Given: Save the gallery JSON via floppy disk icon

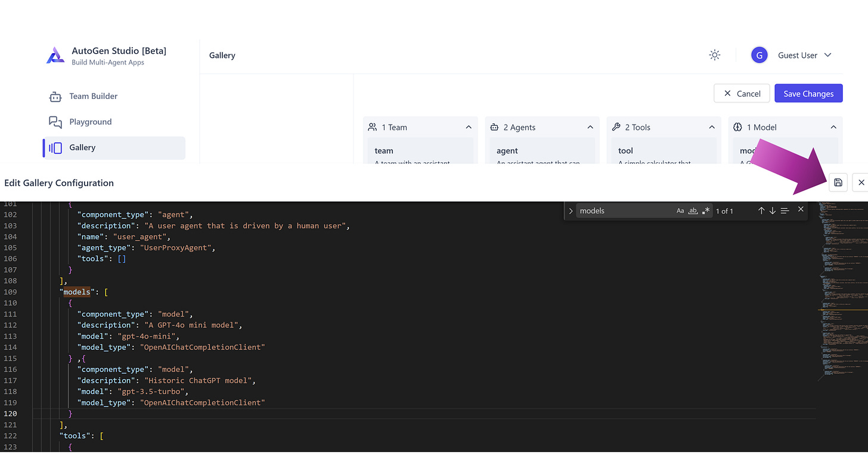Looking at the screenshot, I should click(838, 182).
